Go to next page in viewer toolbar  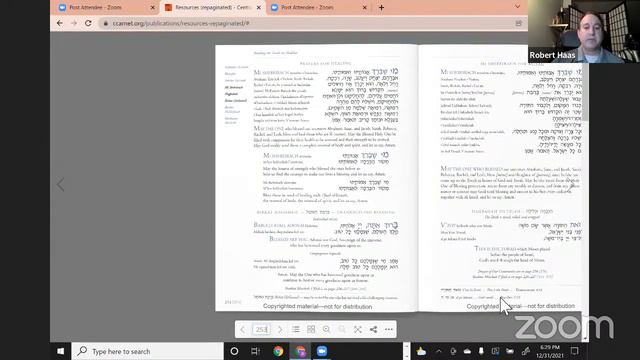pyautogui.click(x=280, y=329)
